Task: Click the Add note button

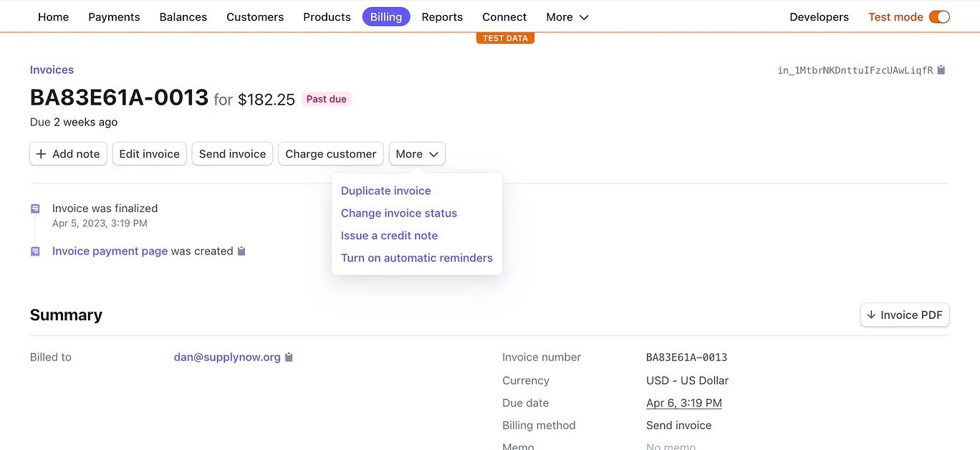Action: point(68,154)
